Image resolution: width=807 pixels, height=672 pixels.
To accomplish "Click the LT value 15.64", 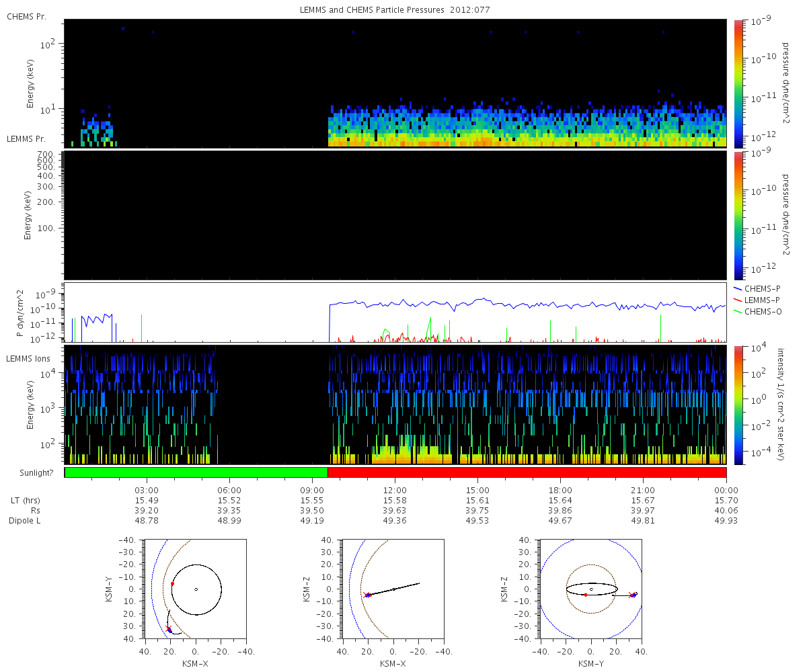I will (560, 501).
